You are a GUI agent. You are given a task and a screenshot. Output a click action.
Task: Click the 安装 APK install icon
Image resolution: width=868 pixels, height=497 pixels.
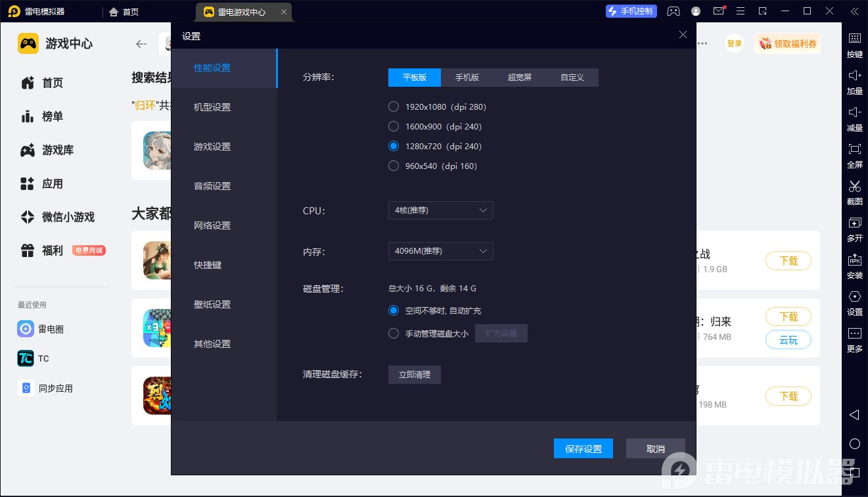854,260
